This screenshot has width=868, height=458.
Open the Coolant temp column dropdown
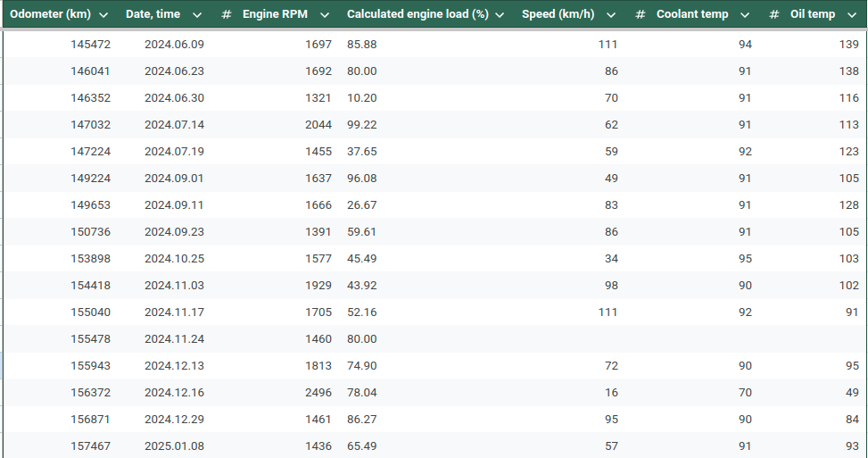point(745,15)
